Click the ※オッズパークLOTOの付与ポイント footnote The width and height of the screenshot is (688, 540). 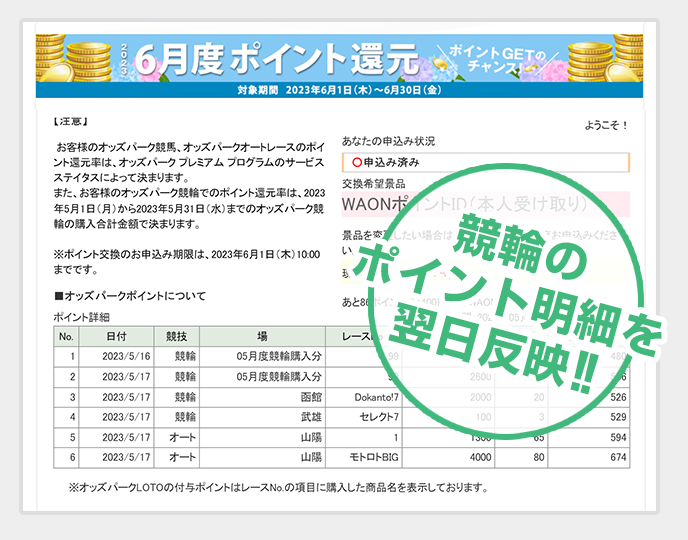point(278,488)
